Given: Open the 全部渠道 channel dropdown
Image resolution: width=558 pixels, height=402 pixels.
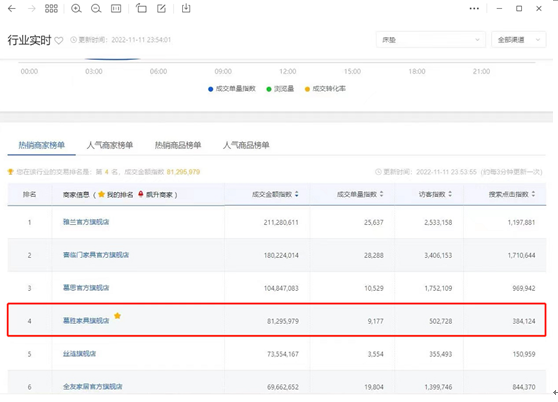Looking at the screenshot, I should click(518, 40).
